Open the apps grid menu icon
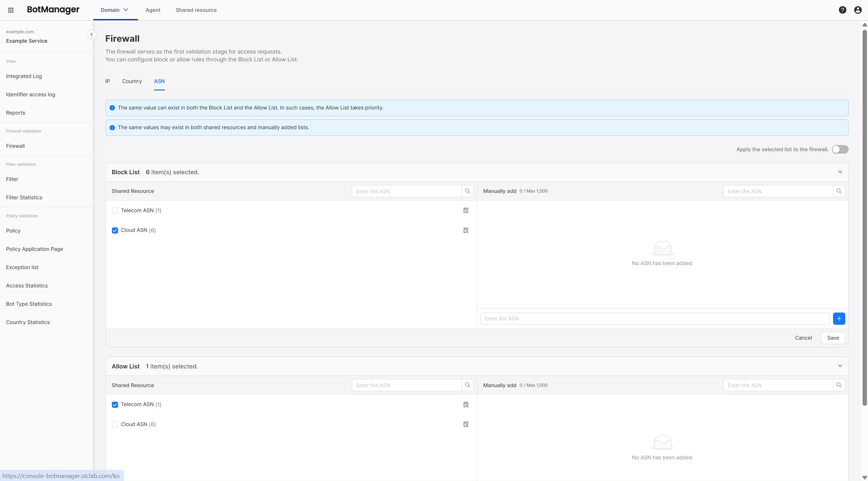Screen dimensions: 868x481 tap(11, 10)
